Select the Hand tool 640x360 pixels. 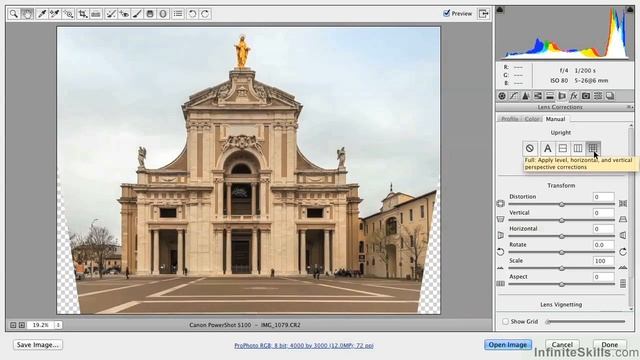coord(27,14)
